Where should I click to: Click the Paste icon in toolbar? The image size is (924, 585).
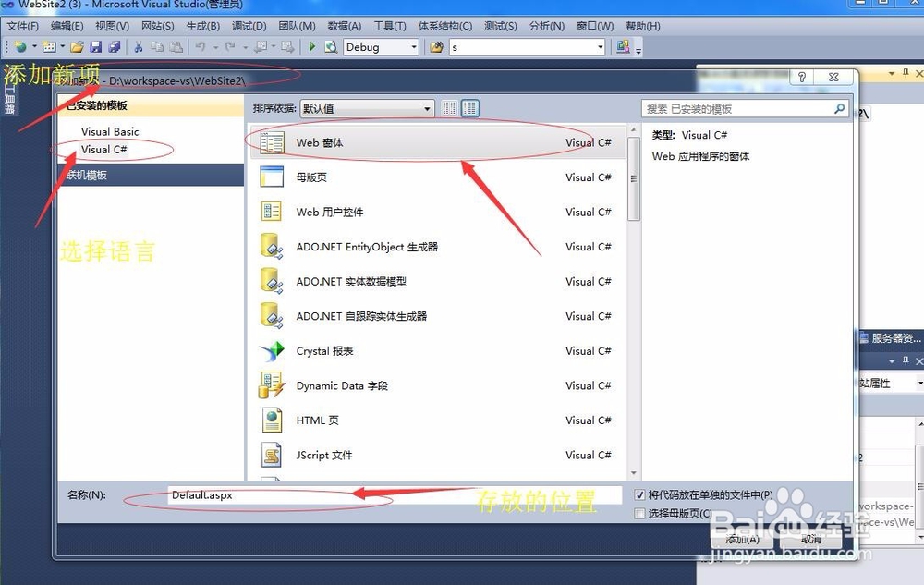(176, 46)
